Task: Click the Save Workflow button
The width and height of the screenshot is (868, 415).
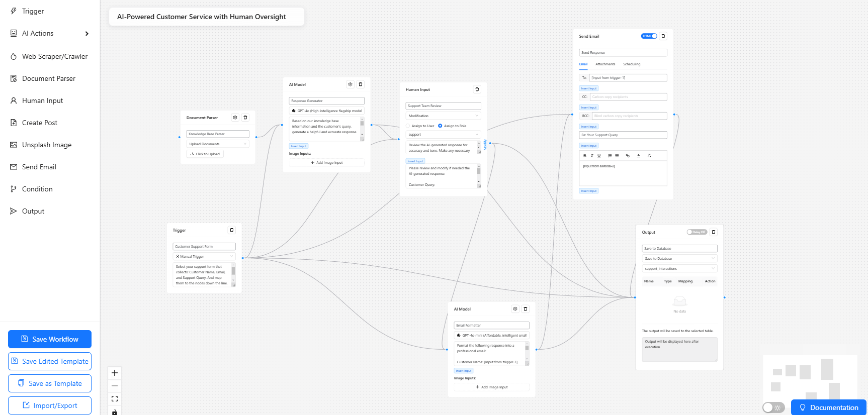Action: (x=50, y=339)
